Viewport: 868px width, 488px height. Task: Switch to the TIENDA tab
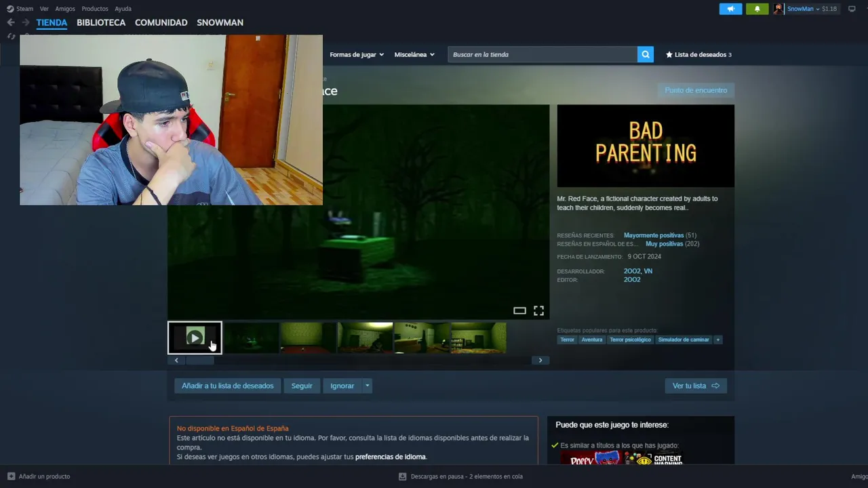(52, 22)
